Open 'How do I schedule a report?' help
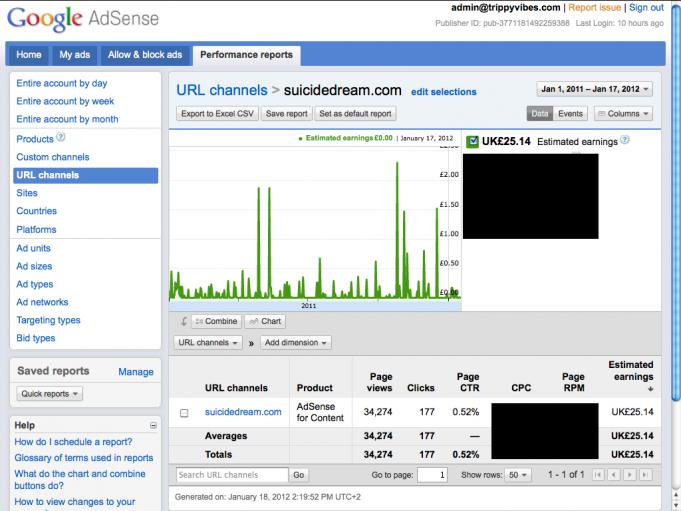This screenshot has width=681, height=511. 73,442
